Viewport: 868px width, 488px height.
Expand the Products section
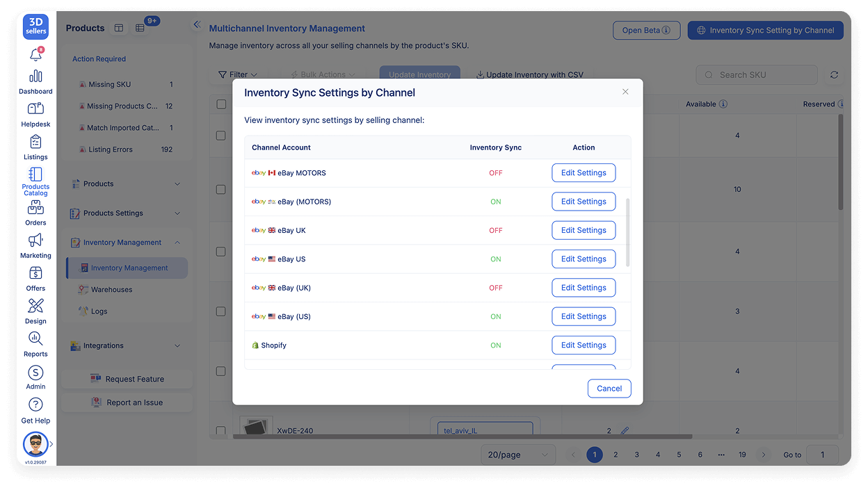click(127, 184)
